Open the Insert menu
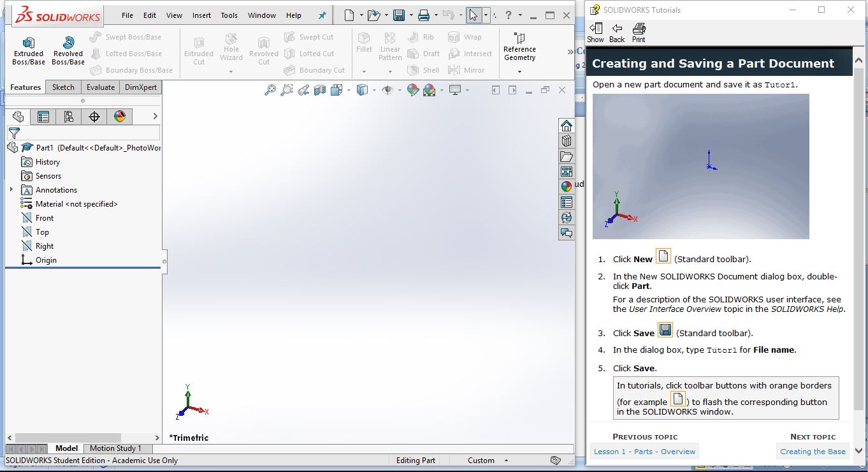 [x=201, y=15]
